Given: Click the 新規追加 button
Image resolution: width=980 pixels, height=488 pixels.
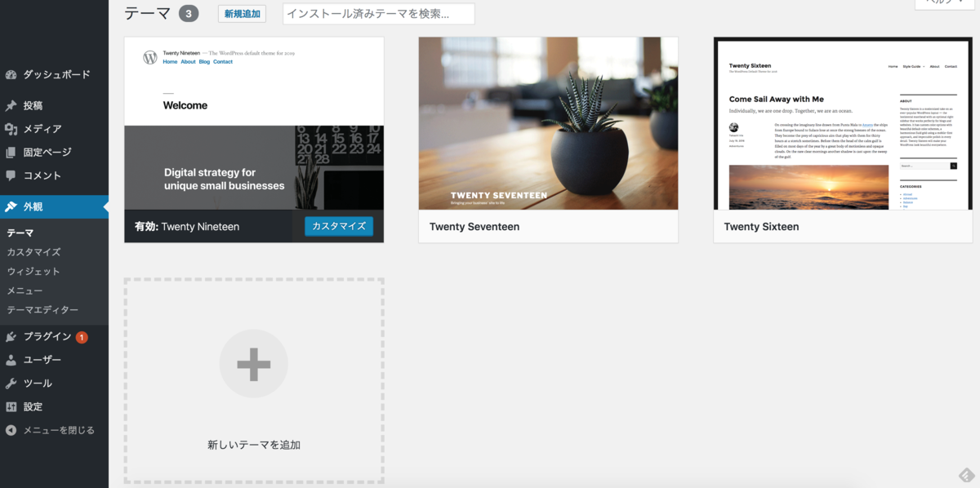Looking at the screenshot, I should [x=242, y=14].
